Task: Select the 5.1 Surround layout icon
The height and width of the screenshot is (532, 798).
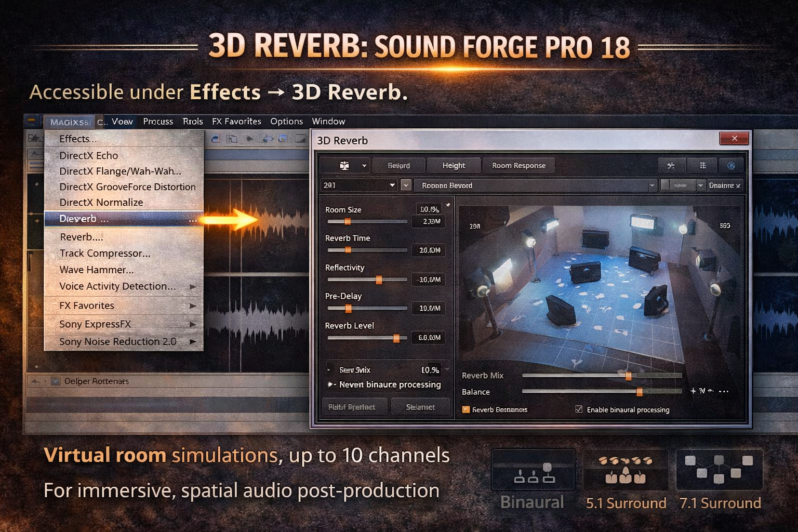Action: point(626,471)
